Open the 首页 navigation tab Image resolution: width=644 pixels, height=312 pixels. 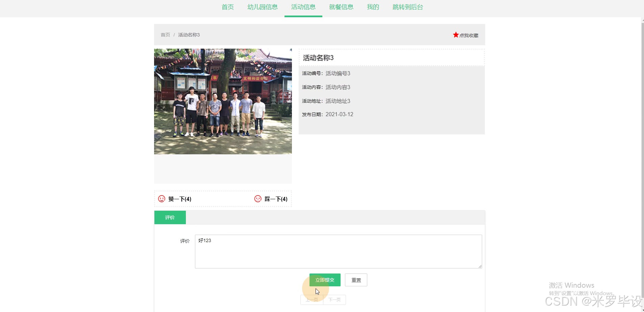tap(228, 7)
